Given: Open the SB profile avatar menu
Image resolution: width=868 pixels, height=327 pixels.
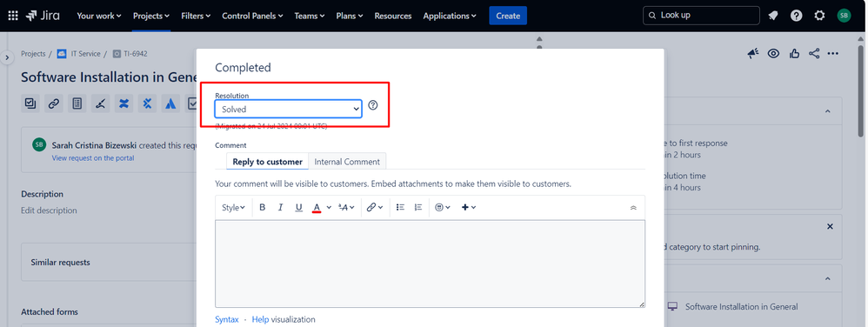Looking at the screenshot, I should pyautogui.click(x=844, y=16).
